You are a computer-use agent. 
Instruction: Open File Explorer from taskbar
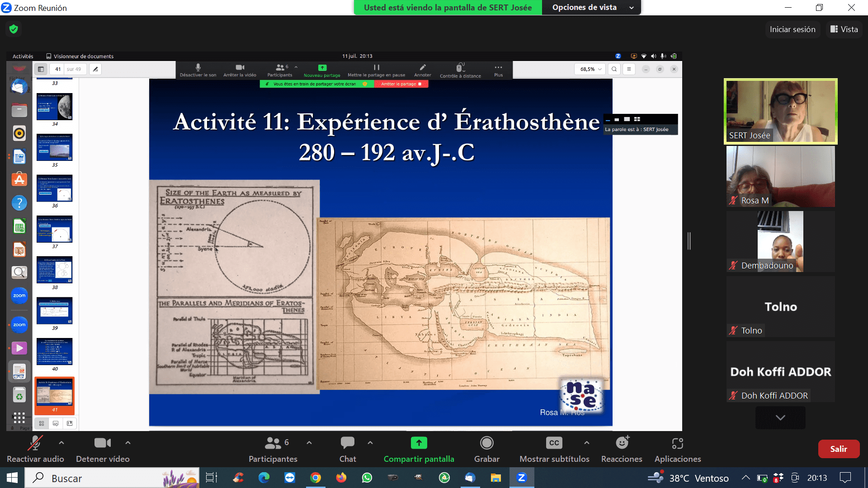496,478
